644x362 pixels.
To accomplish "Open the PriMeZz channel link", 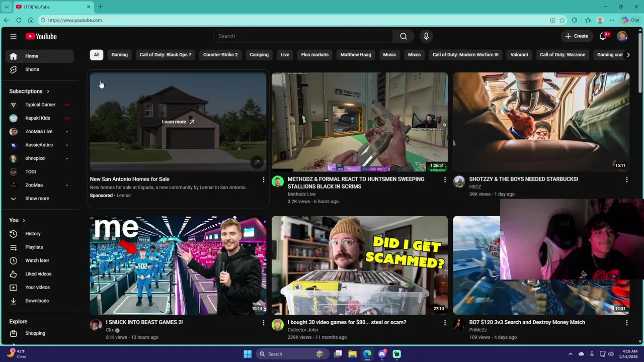I will pos(477,330).
